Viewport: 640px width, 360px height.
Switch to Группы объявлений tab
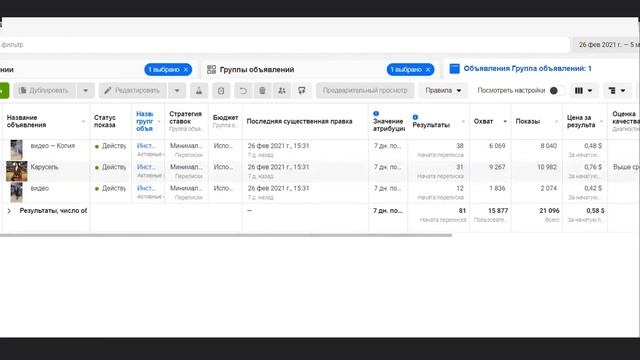click(257, 70)
